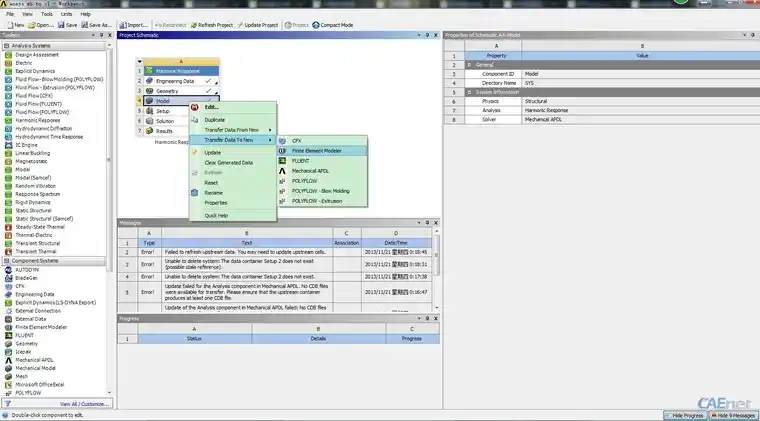Choose Duplicate in context menu
This screenshot has height=421, width=760.
click(x=233, y=120)
